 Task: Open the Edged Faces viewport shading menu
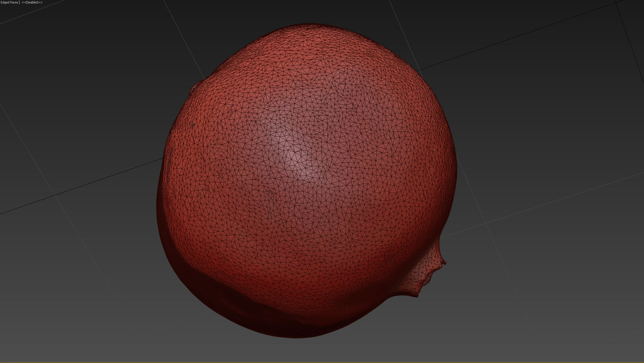click(10, 2)
